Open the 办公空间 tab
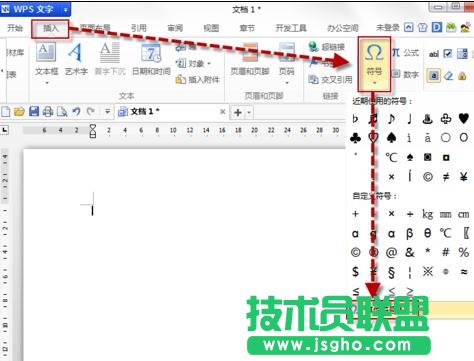This screenshot has height=361, width=474. point(342,28)
